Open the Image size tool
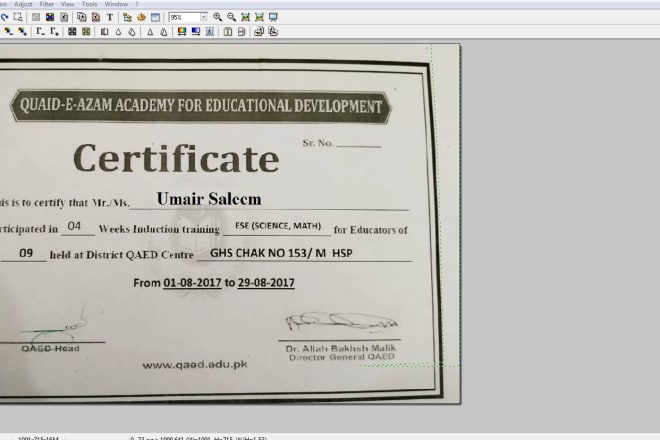Viewport: 660px width, 440px height. [82, 17]
